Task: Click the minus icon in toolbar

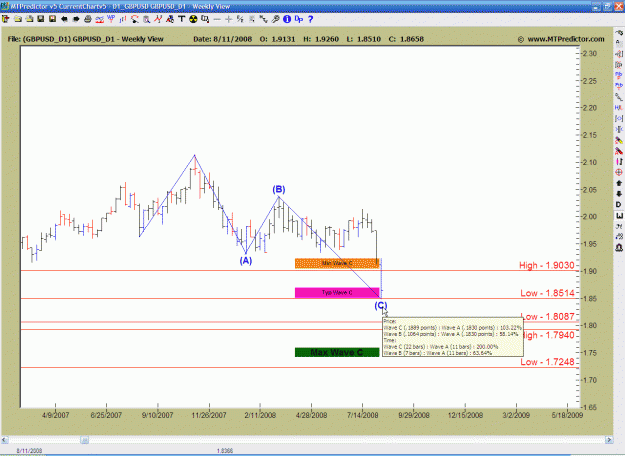Action: [x=217, y=19]
